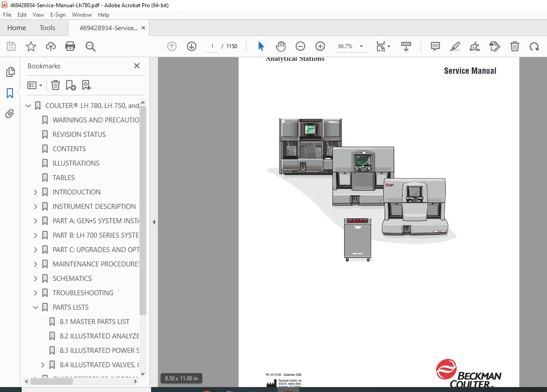Click the edit stamp tool icon
The image size is (547, 392).
(494, 46)
